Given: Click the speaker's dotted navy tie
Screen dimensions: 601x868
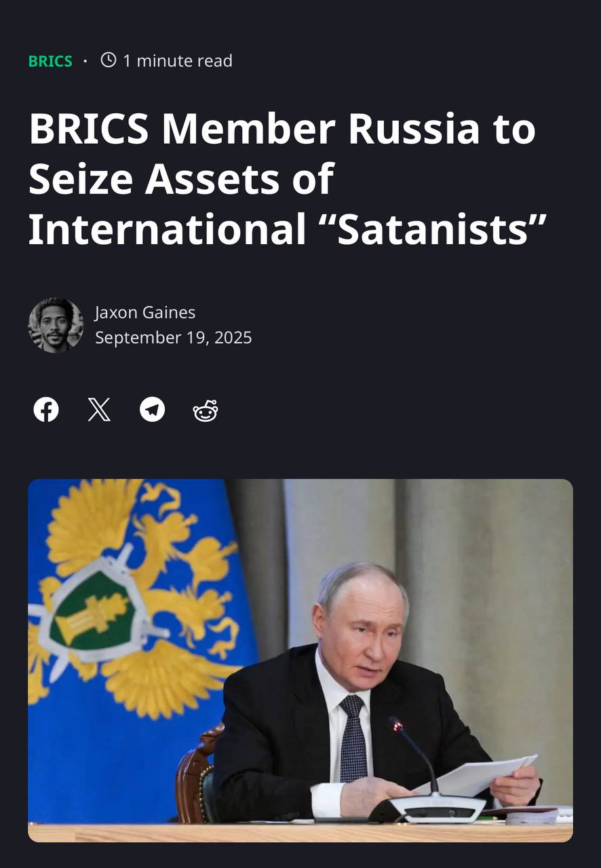Looking at the screenshot, I should [x=353, y=739].
